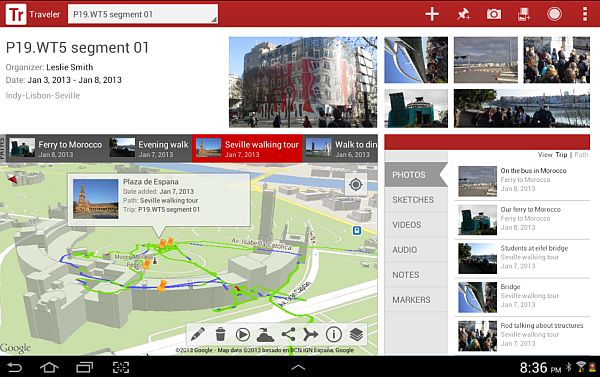Play back the path with the play icon
The width and height of the screenshot is (600, 377).
click(x=243, y=335)
